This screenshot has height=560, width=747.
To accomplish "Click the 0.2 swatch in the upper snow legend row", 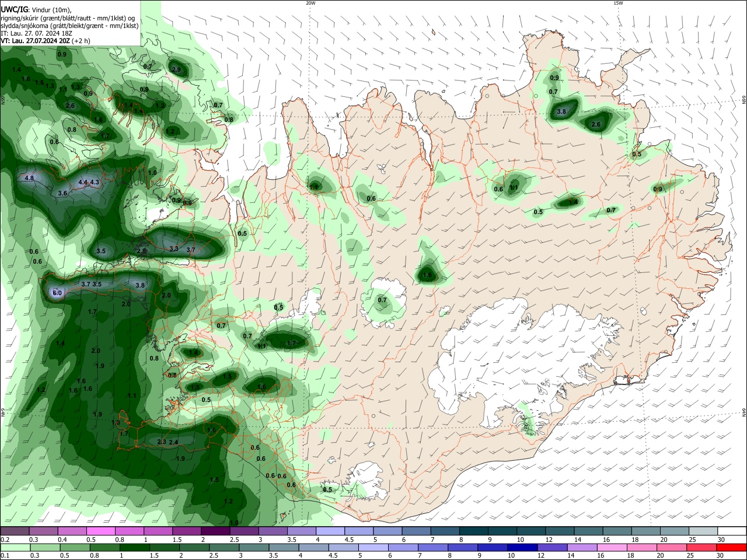I will coord(15,531).
